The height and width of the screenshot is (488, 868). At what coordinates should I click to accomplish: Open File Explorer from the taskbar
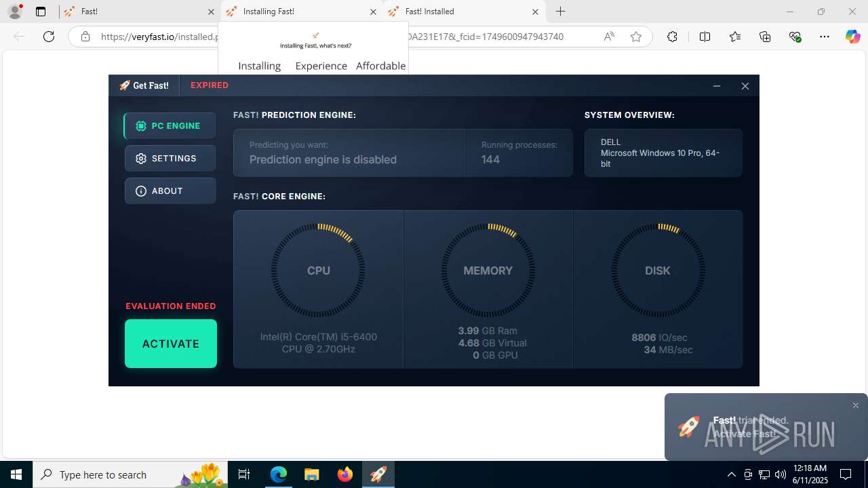[x=311, y=474]
